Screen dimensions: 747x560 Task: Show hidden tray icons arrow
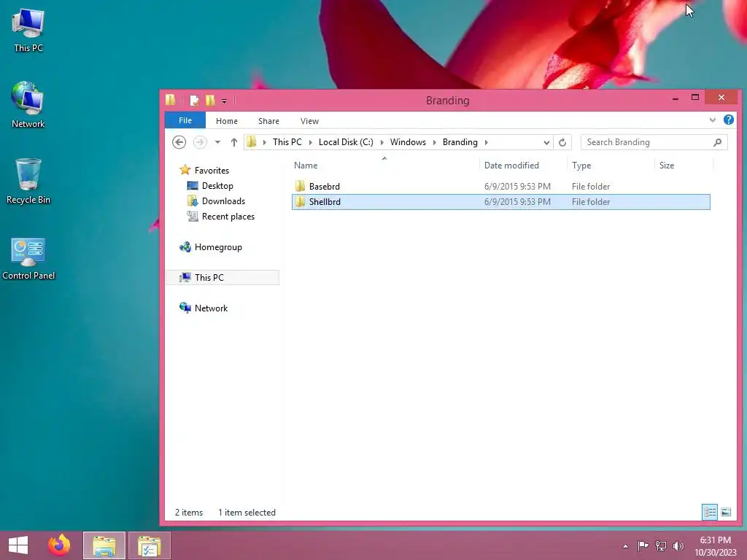pos(625,546)
